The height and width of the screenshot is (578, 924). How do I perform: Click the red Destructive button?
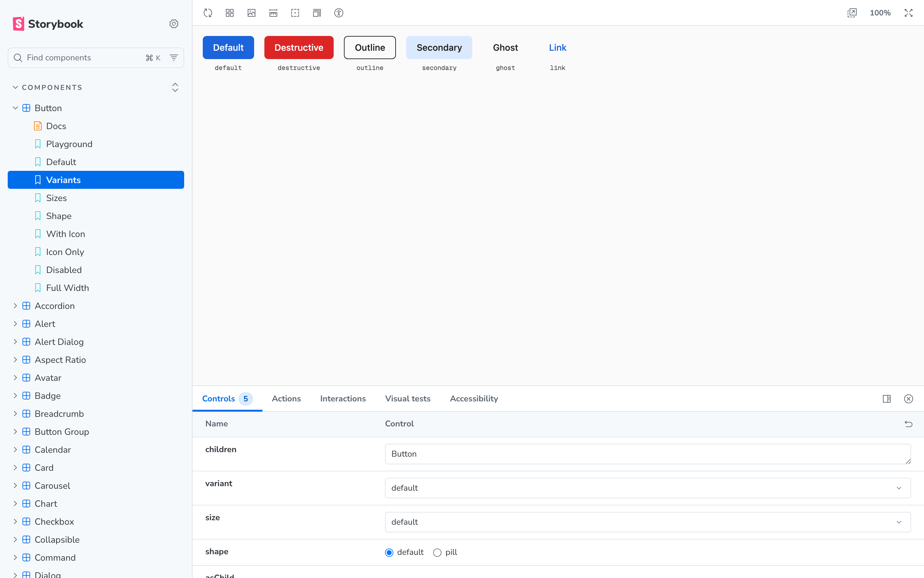[x=299, y=48]
